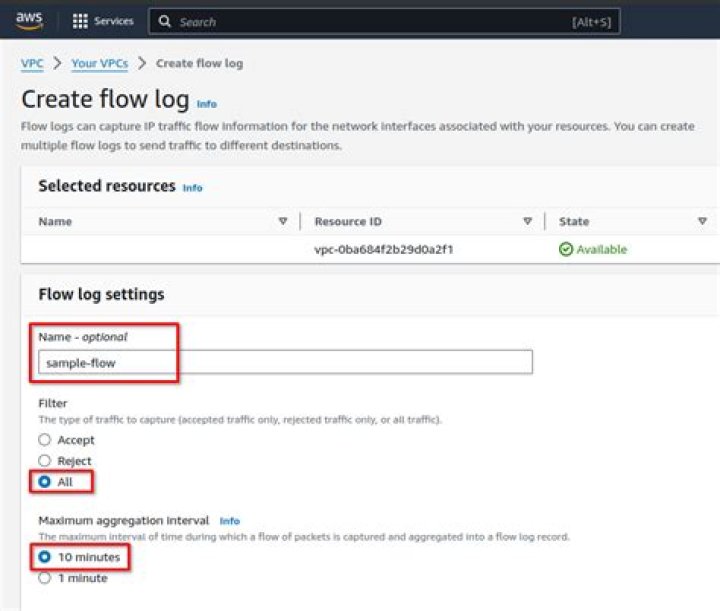Sort by State column arrow
The width and height of the screenshot is (720, 611).
(702, 221)
